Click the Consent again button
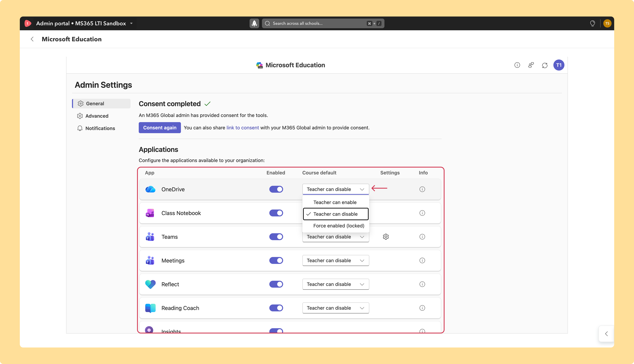 click(160, 128)
